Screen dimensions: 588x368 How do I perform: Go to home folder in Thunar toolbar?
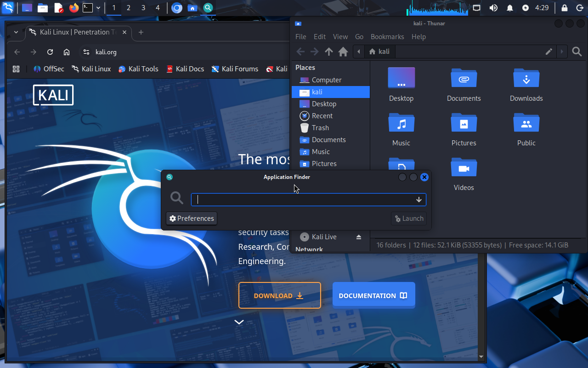(343, 52)
